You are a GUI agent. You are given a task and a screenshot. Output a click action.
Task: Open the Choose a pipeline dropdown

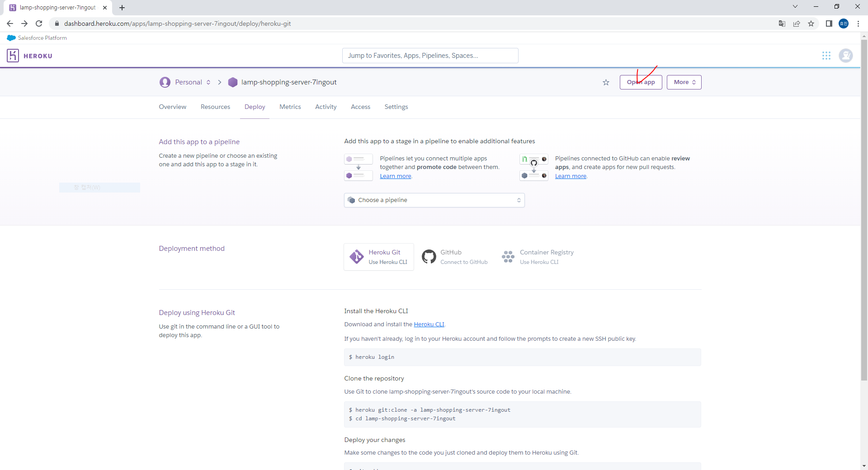click(x=434, y=200)
